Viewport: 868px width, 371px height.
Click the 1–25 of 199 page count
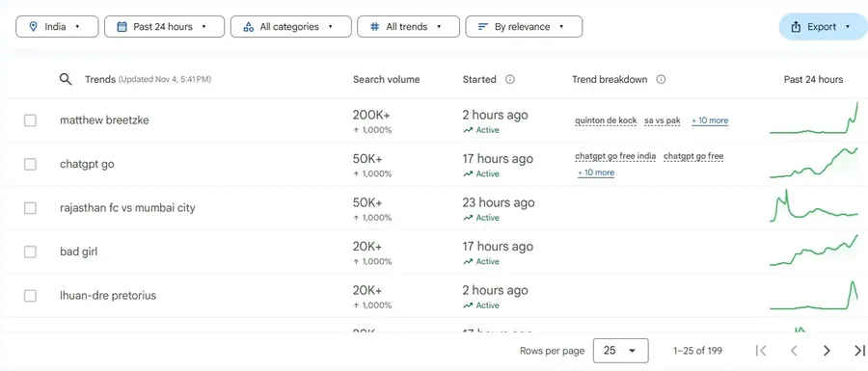click(x=697, y=351)
